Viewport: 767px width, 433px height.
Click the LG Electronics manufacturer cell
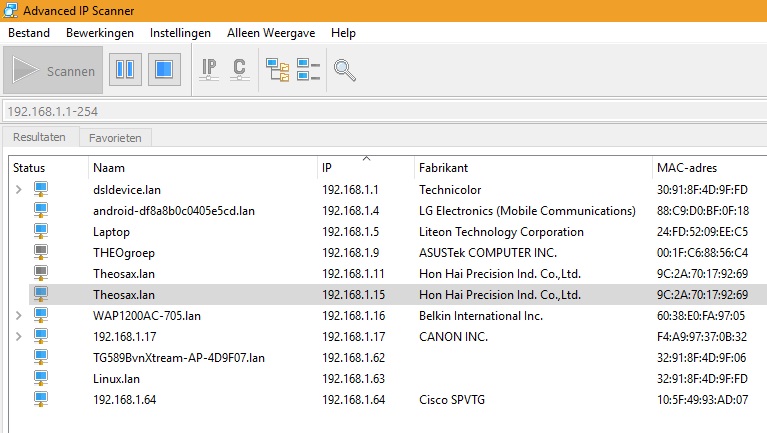(x=527, y=211)
